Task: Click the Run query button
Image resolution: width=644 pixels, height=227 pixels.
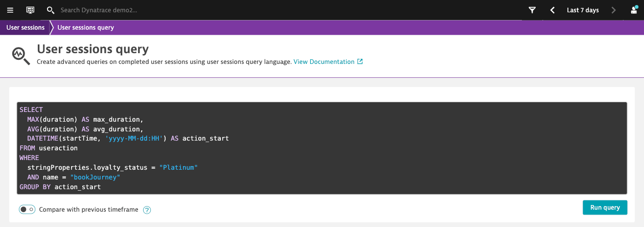Action: (605, 208)
